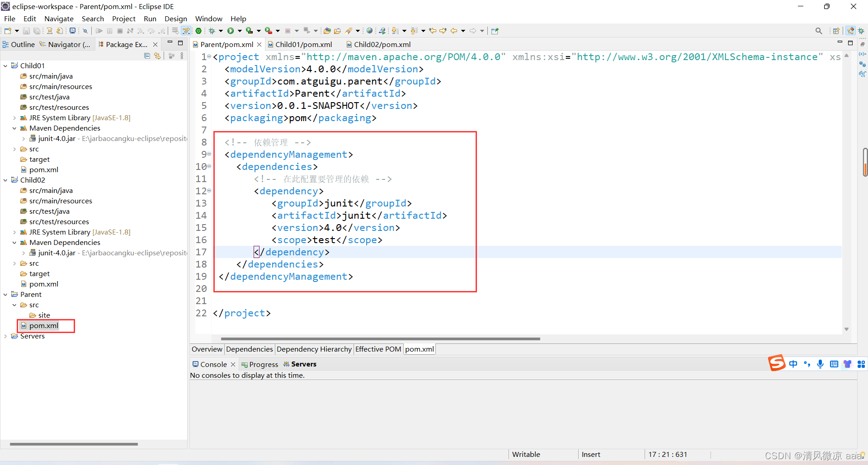The height and width of the screenshot is (465, 868).
Task: Switch to the Debug perspective icon
Action: pyautogui.click(x=861, y=31)
